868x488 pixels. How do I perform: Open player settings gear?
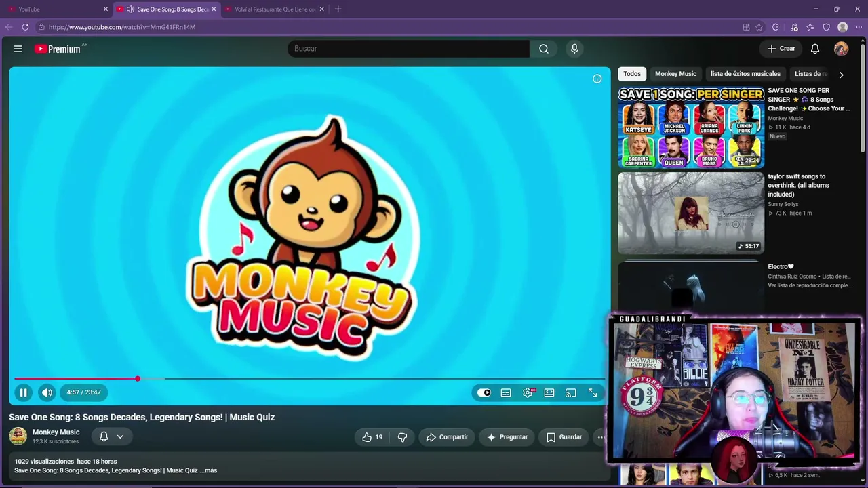click(x=528, y=392)
